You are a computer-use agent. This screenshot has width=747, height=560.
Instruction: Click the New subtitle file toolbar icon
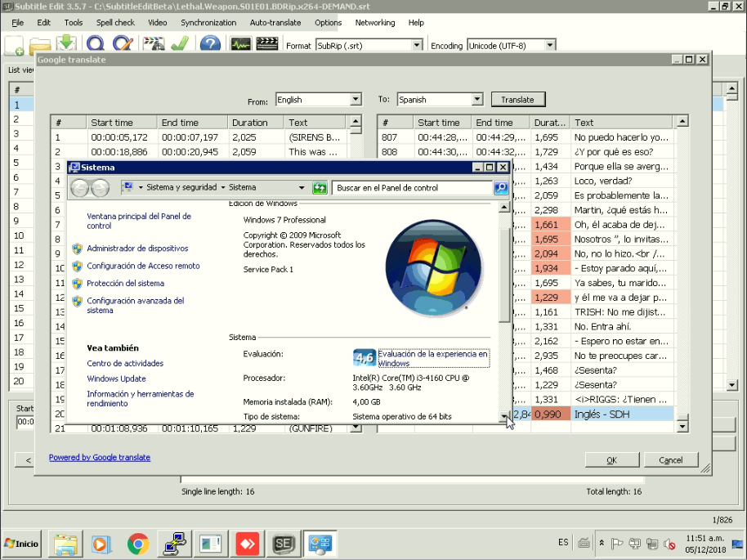(x=14, y=45)
